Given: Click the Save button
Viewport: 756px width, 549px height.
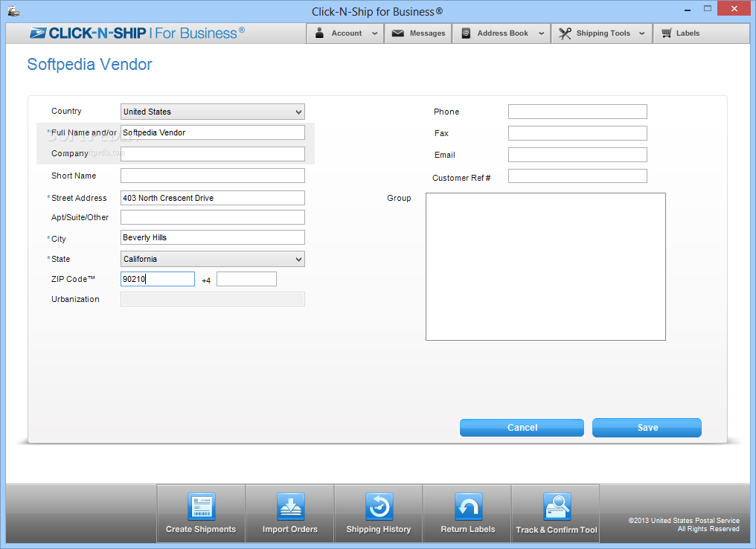Looking at the screenshot, I should 647,428.
